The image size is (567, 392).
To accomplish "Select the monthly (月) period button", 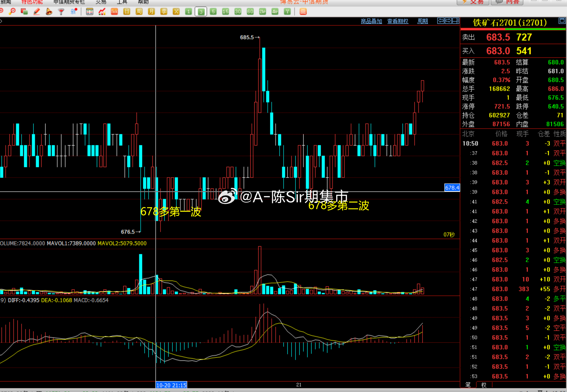I will pos(151,11).
